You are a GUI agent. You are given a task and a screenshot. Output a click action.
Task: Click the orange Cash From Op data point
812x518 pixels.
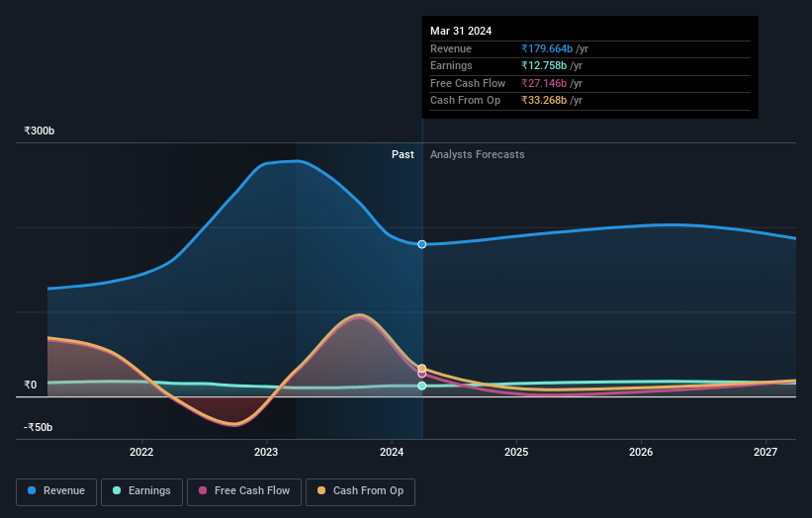click(x=422, y=368)
